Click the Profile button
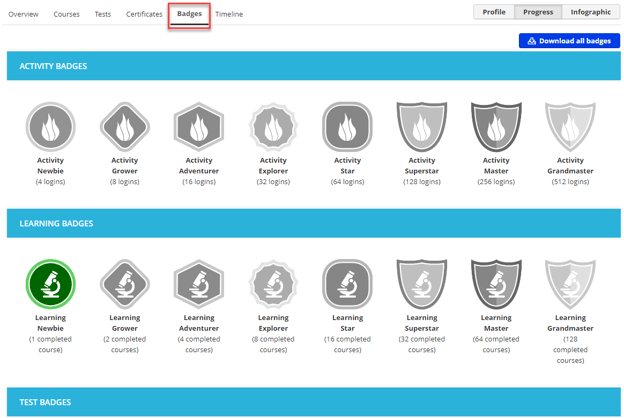Image resolution: width=624 pixels, height=418 pixels. [494, 12]
